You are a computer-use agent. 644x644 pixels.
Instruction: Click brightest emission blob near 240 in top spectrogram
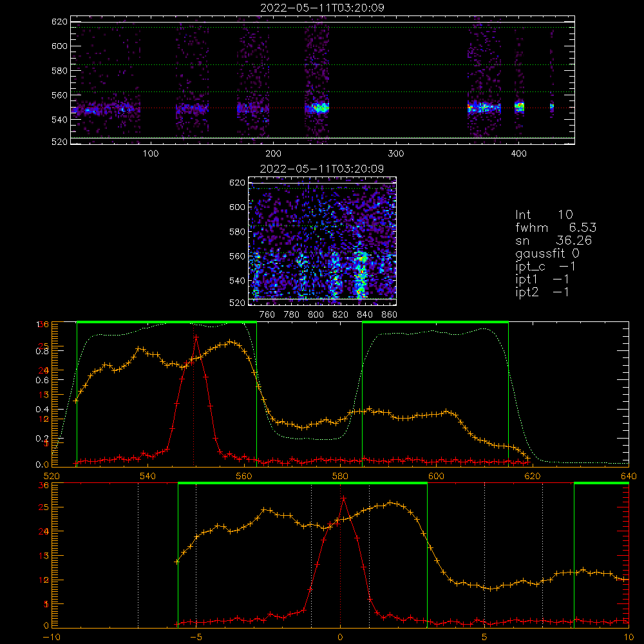point(320,108)
